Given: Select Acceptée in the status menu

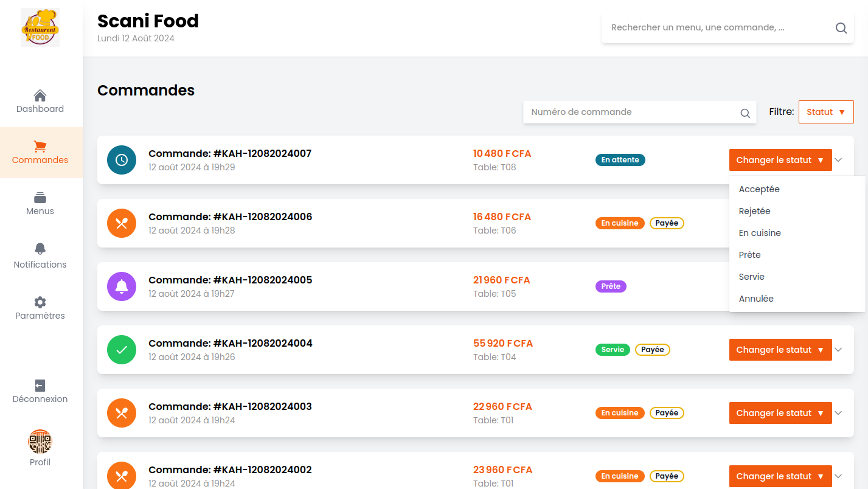Looking at the screenshot, I should click(797, 189).
